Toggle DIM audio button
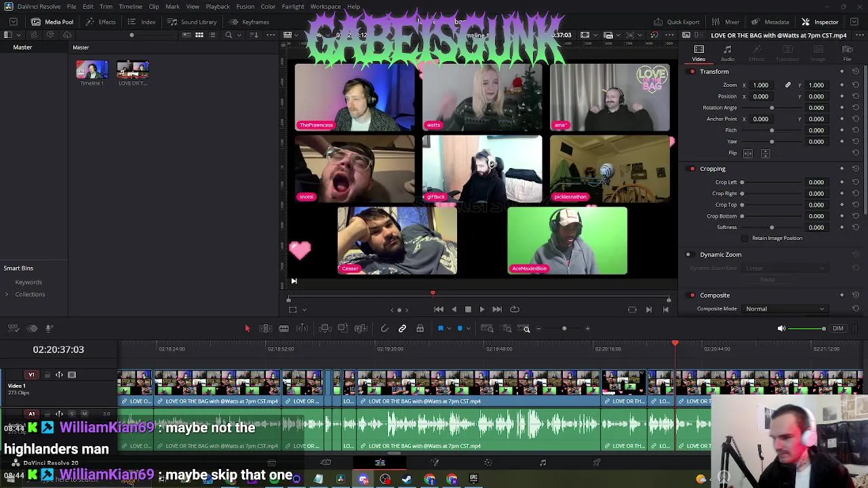The height and width of the screenshot is (488, 868). 838,329
